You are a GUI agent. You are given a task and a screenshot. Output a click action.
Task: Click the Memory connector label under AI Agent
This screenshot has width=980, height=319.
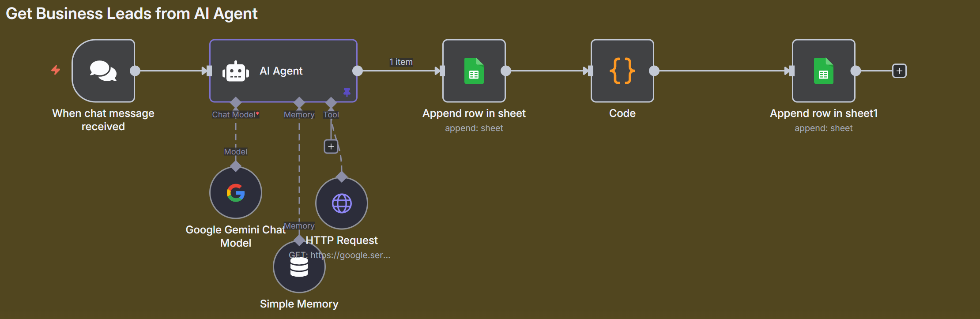(299, 115)
